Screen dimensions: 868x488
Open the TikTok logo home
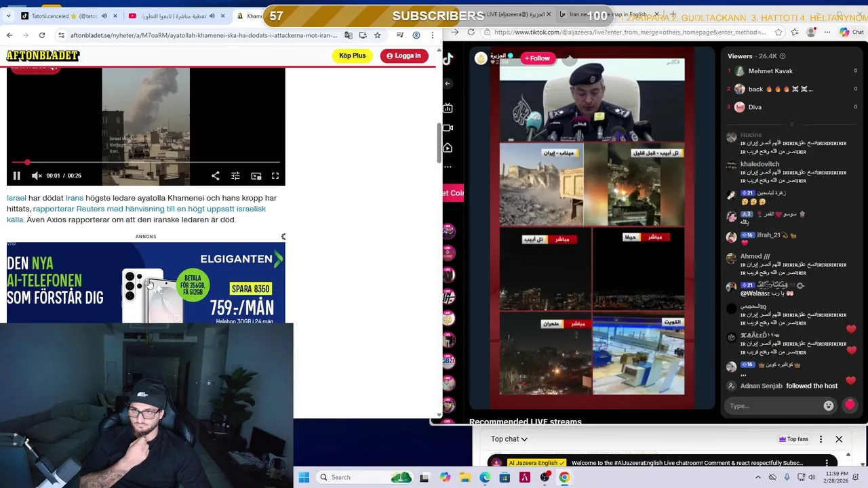pos(448,59)
